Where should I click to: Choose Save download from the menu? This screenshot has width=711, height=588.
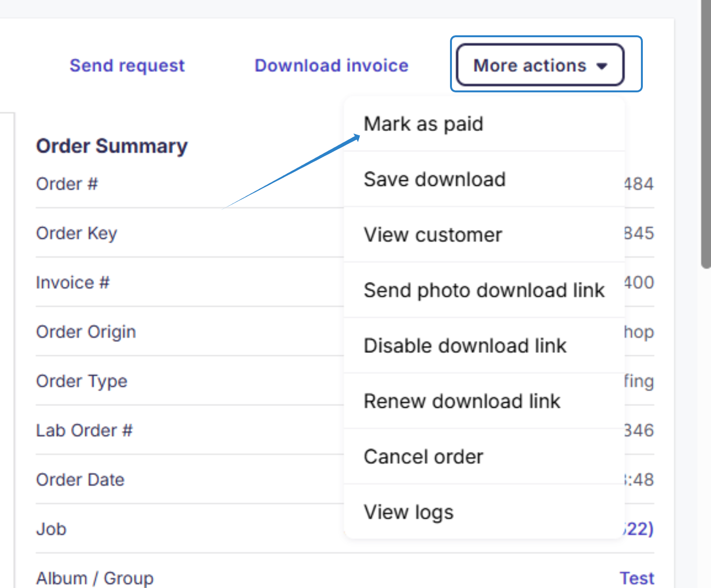tap(435, 179)
